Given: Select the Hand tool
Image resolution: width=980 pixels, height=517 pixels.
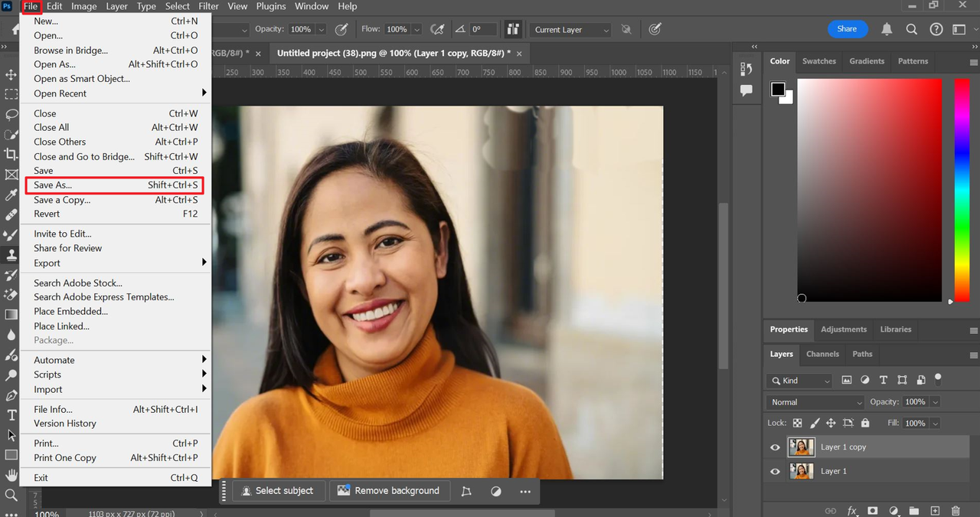Looking at the screenshot, I should pyautogui.click(x=11, y=475).
